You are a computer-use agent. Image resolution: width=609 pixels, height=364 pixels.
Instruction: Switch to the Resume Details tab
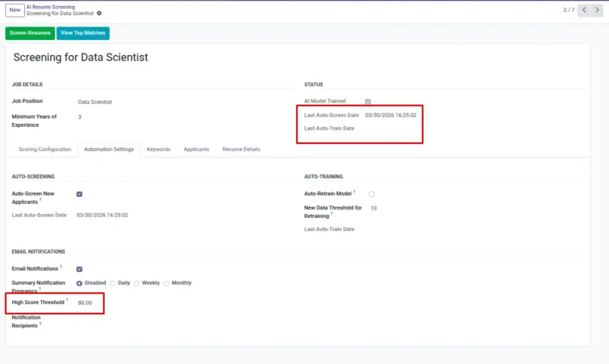coord(241,149)
